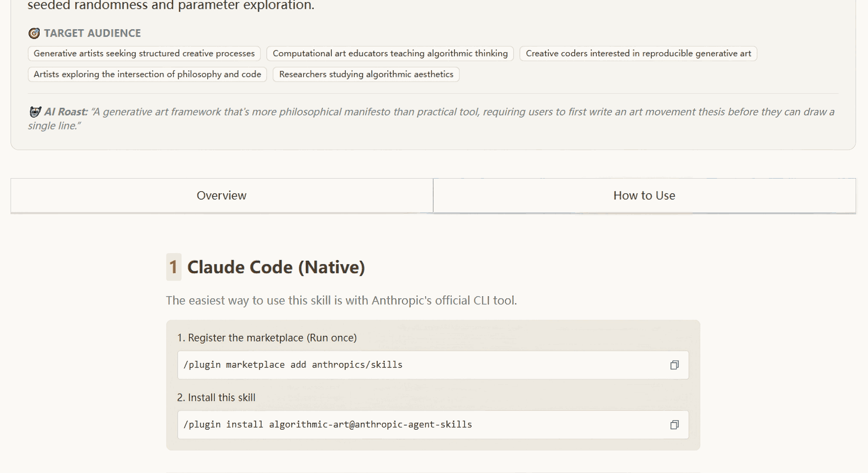Switch to the How to Use tab
This screenshot has width=868, height=473.
(644, 195)
